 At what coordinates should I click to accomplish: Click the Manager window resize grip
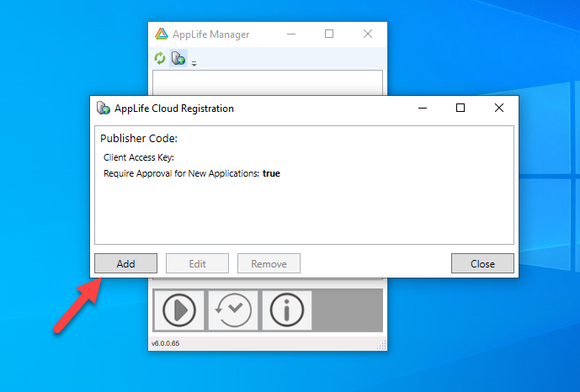(383, 346)
